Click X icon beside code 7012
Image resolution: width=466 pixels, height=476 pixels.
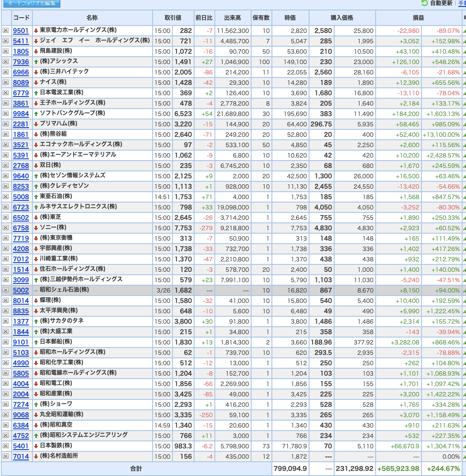6,259
